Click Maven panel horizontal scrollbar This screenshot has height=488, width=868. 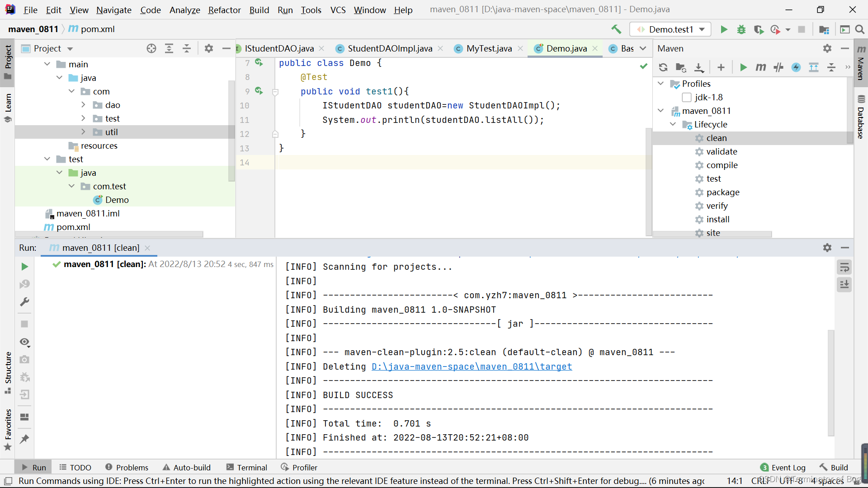[712, 234]
